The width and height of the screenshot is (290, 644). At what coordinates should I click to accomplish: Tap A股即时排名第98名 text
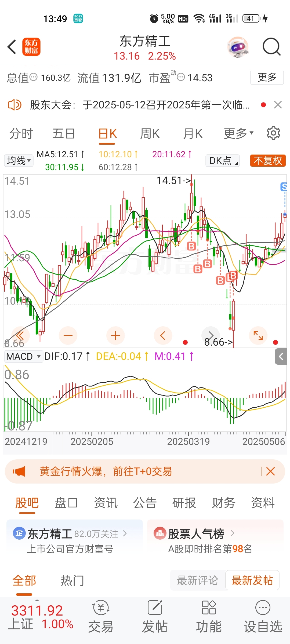210,549
